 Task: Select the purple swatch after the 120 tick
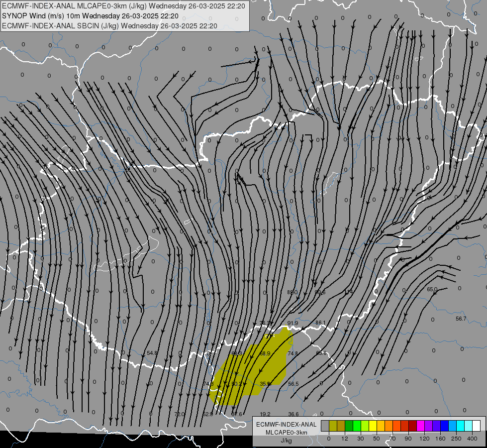(429, 426)
